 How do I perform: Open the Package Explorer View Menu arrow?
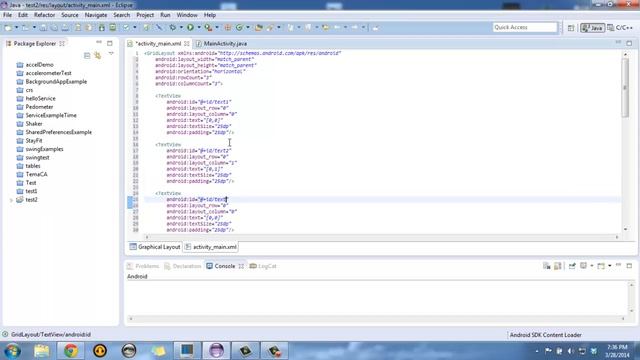click(x=111, y=54)
